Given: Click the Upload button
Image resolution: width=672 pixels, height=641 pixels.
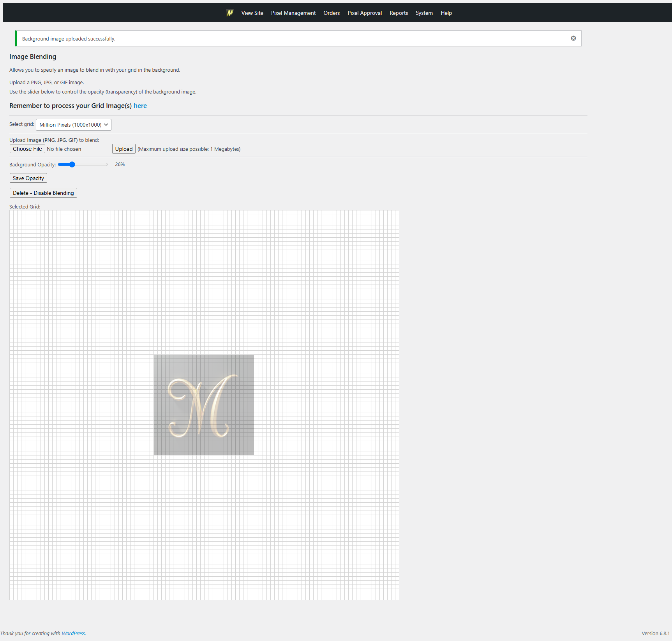Looking at the screenshot, I should (x=123, y=149).
